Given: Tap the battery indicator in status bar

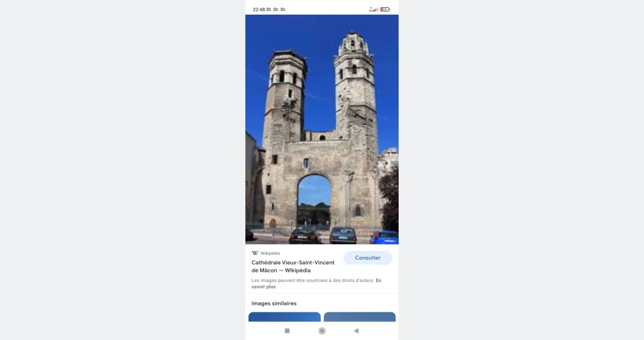Looking at the screenshot, I should [x=385, y=10].
